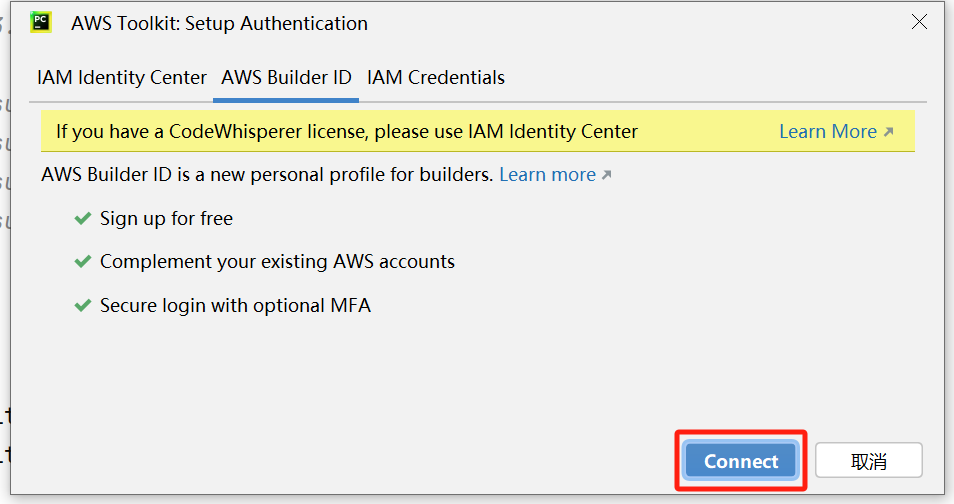Click the checkmark next to Complement your existing AWS accounts

coord(83,262)
